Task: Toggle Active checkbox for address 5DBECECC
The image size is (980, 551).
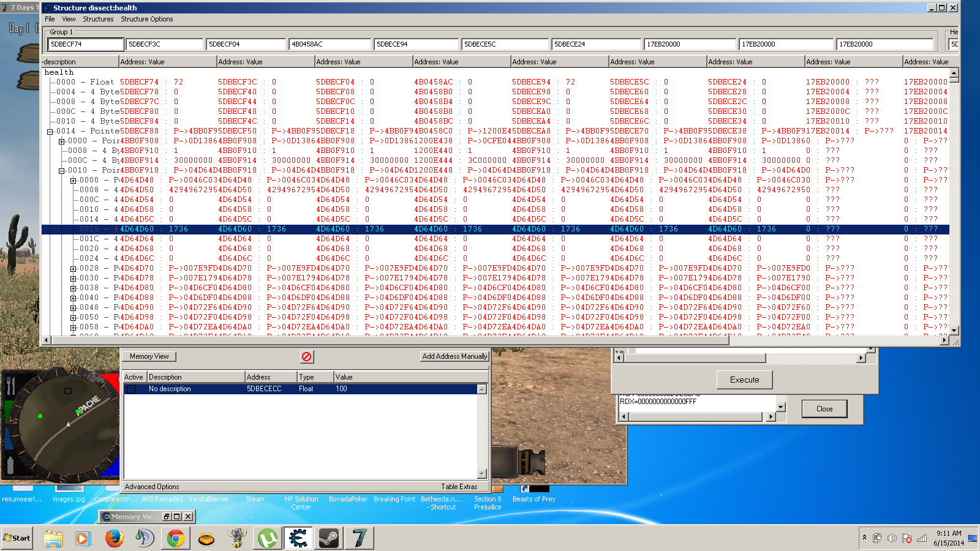Action: tap(130, 389)
